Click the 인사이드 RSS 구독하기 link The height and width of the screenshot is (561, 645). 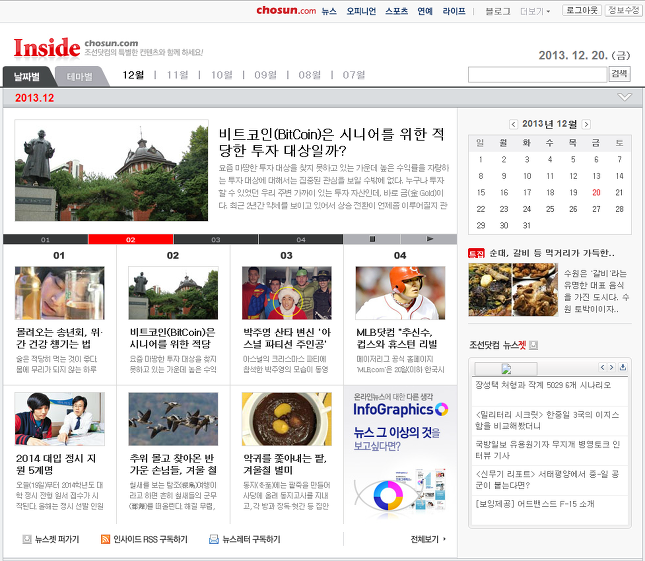[x=144, y=539]
